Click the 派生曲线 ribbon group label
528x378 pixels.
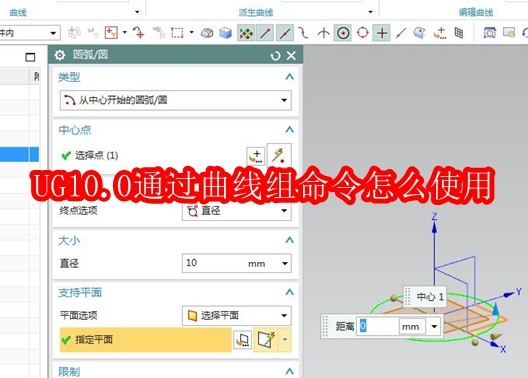point(256,12)
